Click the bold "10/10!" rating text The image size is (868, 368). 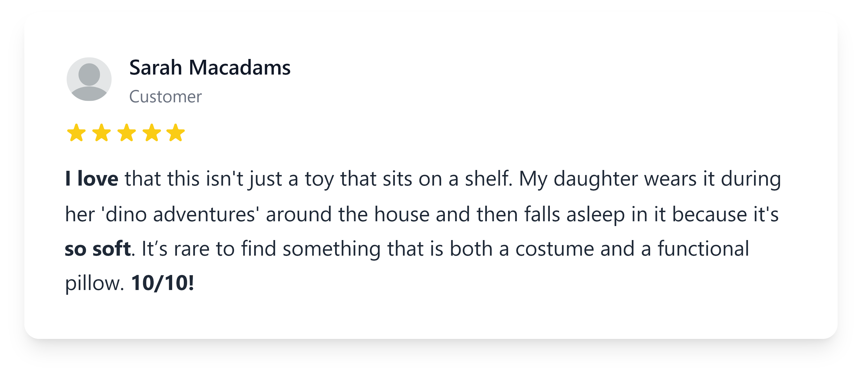(162, 283)
